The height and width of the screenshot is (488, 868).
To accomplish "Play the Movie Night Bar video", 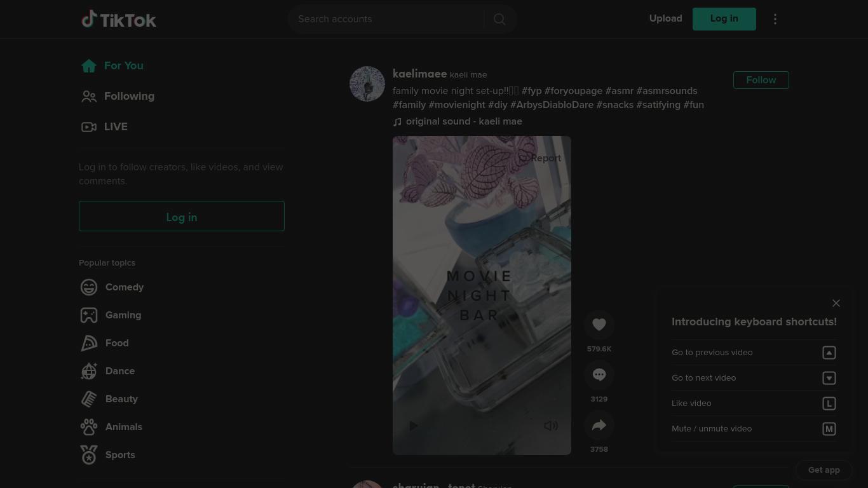I will click(x=414, y=426).
